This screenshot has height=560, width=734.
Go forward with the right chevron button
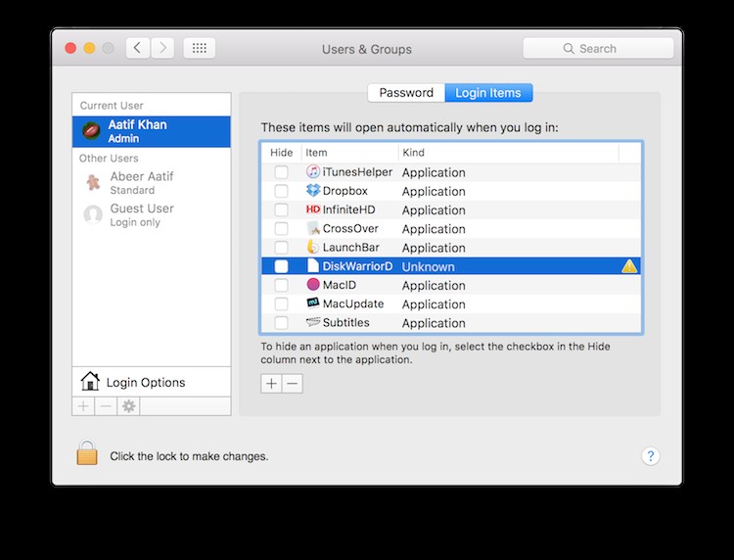[162, 48]
